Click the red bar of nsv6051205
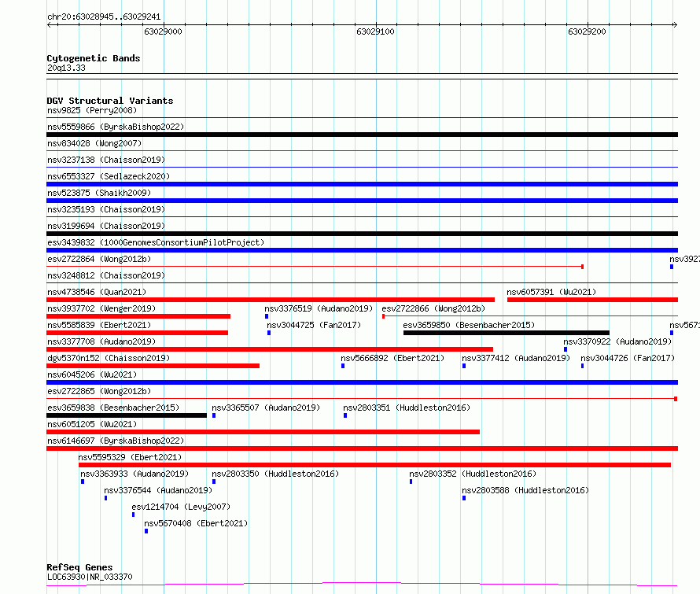The image size is (700, 594). click(x=263, y=432)
